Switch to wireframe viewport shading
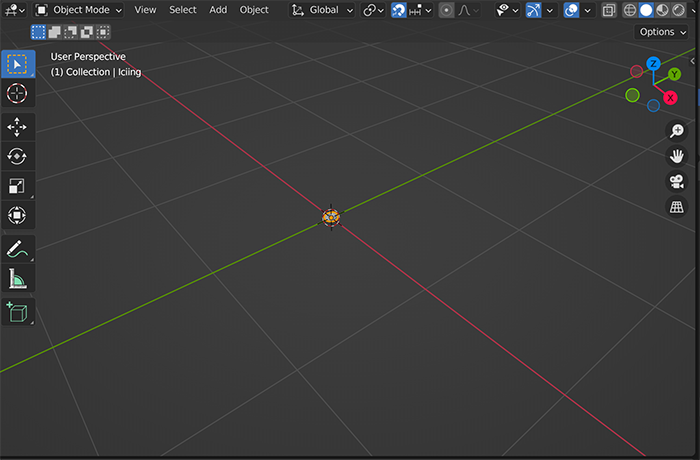 [630, 10]
